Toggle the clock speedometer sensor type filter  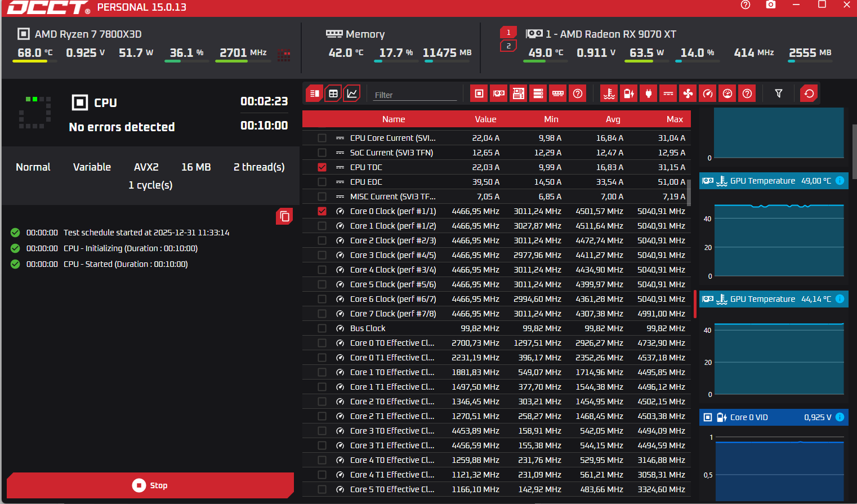click(708, 93)
